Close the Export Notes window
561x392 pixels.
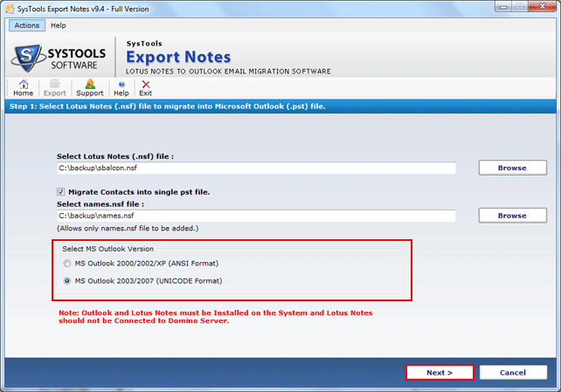point(542,7)
